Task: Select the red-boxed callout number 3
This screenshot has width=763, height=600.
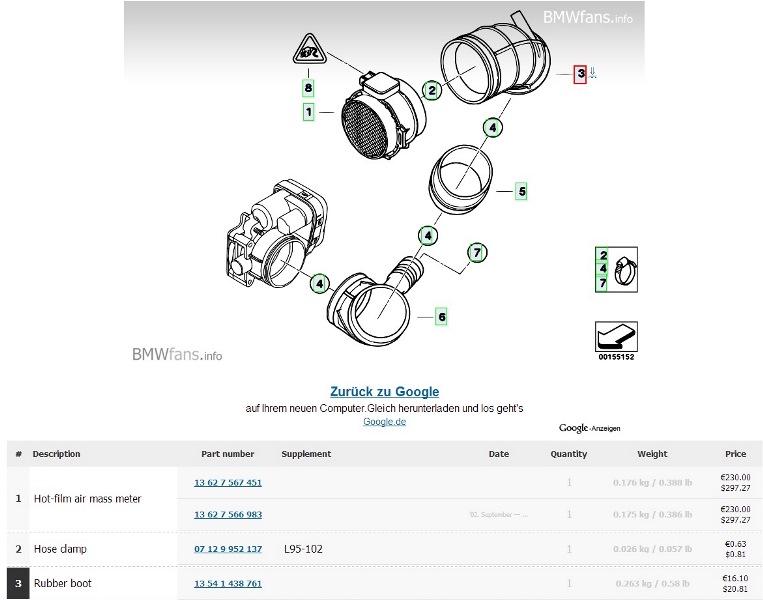Action: 580,74
